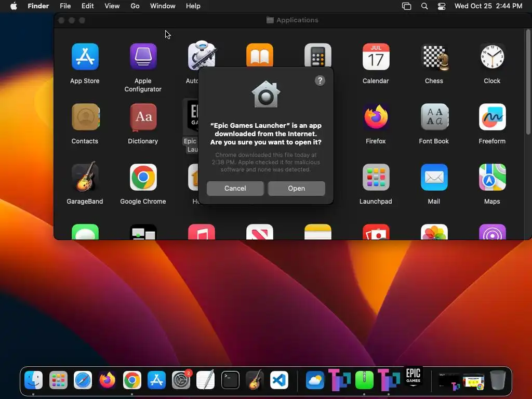Screen dimensions: 532x399
Task: Open the Font Book app icon
Action: pyautogui.click(x=434, y=117)
